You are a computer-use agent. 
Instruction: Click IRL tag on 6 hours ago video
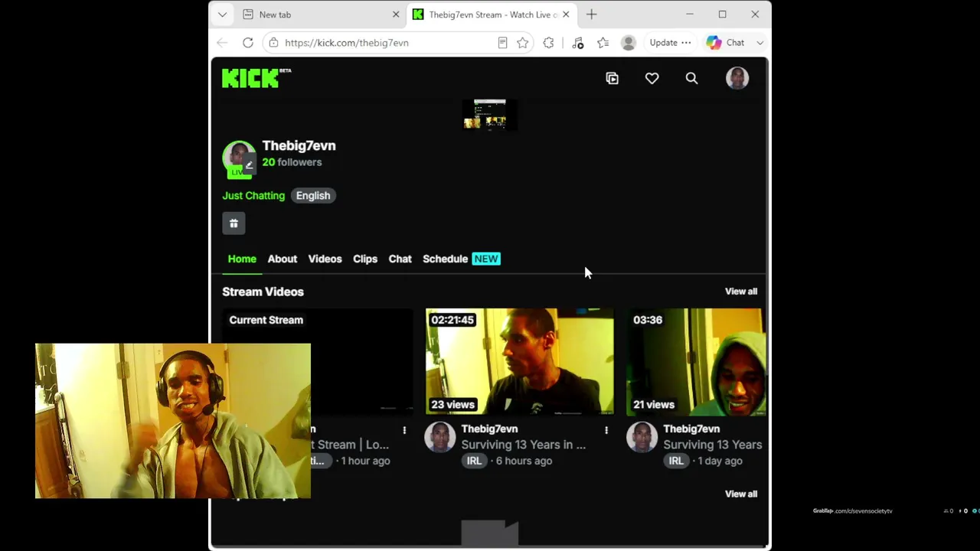coord(475,461)
